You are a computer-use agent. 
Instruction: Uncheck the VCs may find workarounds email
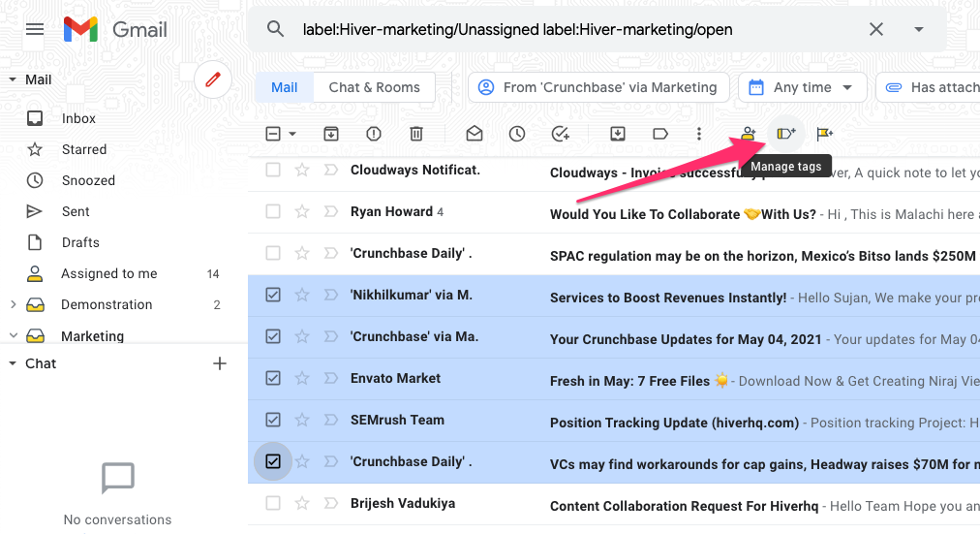[x=273, y=461]
